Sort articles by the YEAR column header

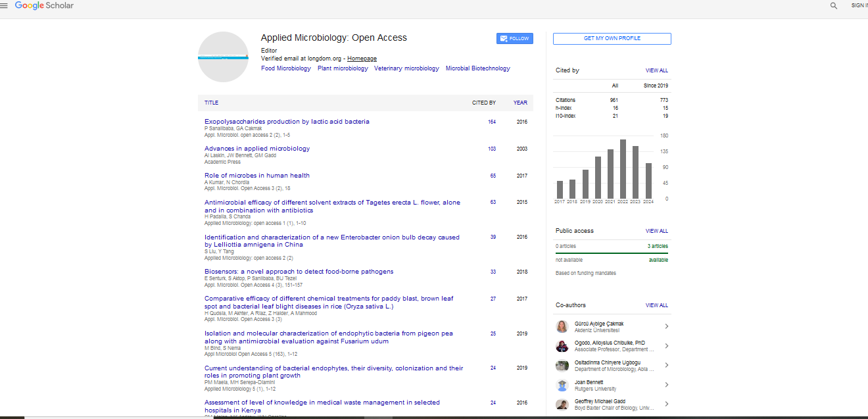point(520,103)
